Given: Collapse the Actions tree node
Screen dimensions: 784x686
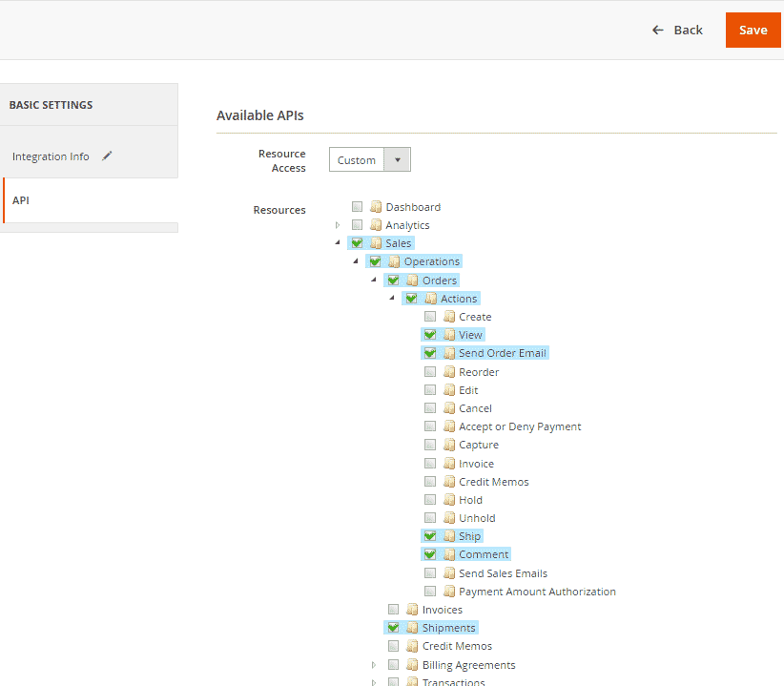Looking at the screenshot, I should pos(392,298).
